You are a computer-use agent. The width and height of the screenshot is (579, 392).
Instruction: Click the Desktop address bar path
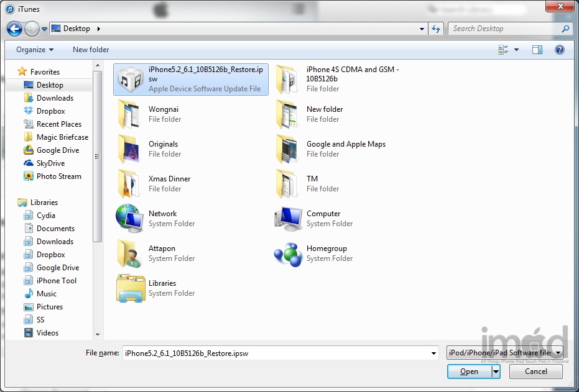click(x=76, y=29)
